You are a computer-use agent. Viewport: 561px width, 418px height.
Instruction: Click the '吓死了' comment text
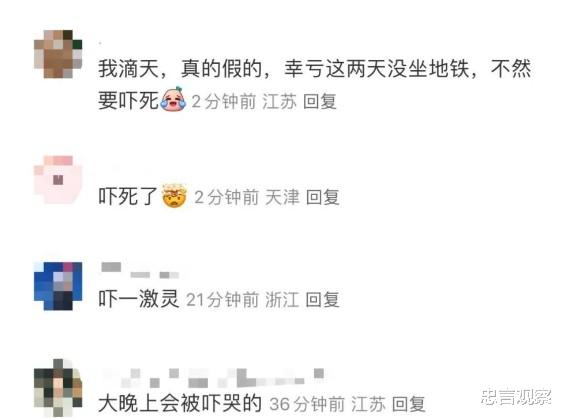tap(128, 196)
